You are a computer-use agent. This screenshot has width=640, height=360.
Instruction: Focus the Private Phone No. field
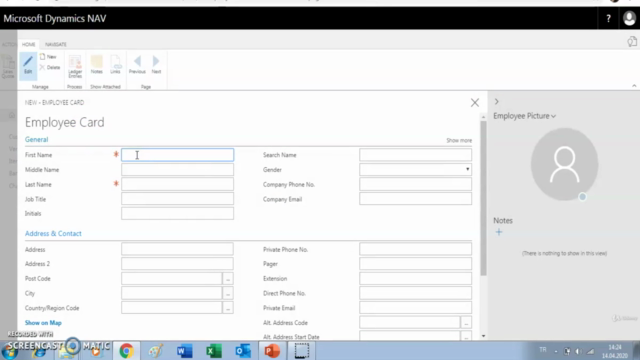(x=416, y=249)
